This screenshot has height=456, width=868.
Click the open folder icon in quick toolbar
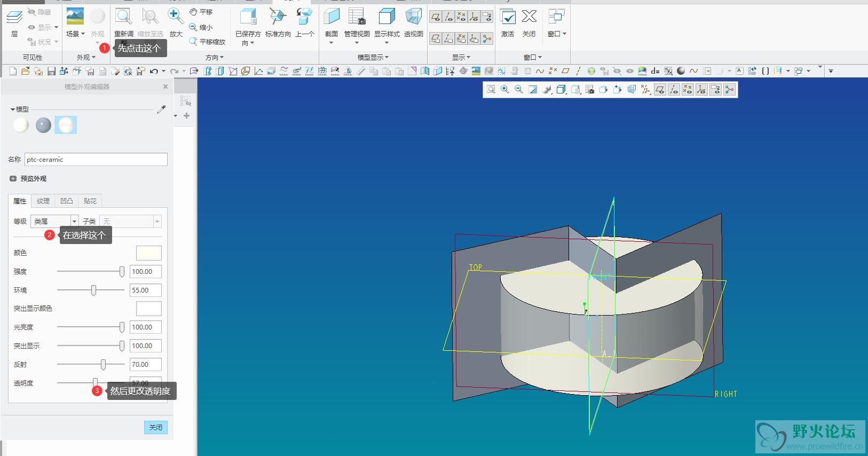pos(25,71)
